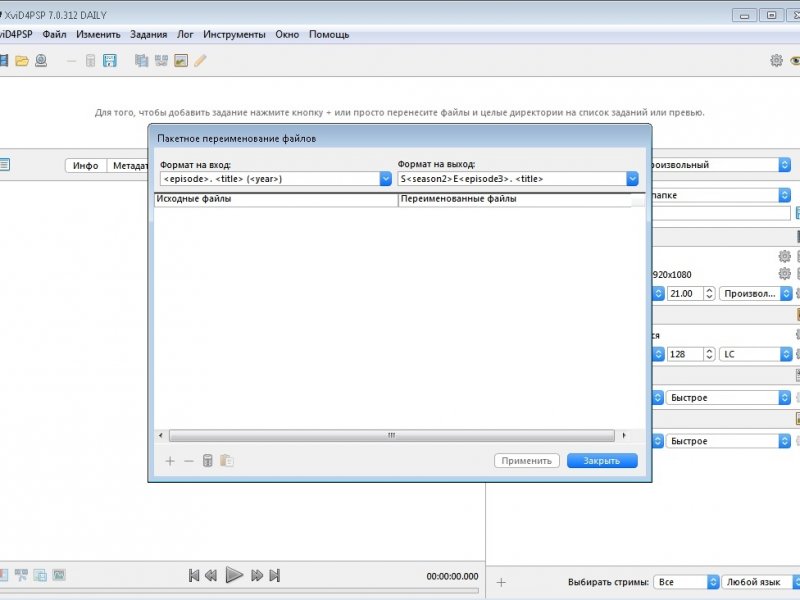Open the Файл menu
800x600 pixels.
[x=54, y=34]
